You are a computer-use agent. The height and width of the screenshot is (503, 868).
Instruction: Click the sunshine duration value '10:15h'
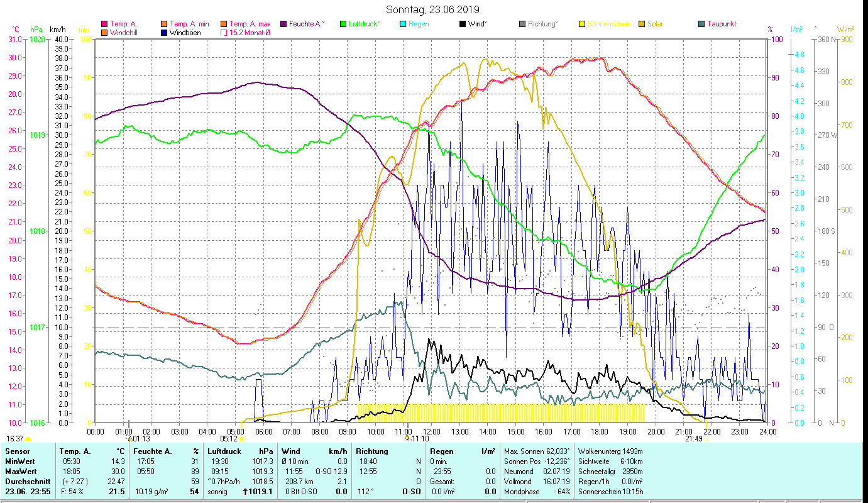pyautogui.click(x=632, y=492)
